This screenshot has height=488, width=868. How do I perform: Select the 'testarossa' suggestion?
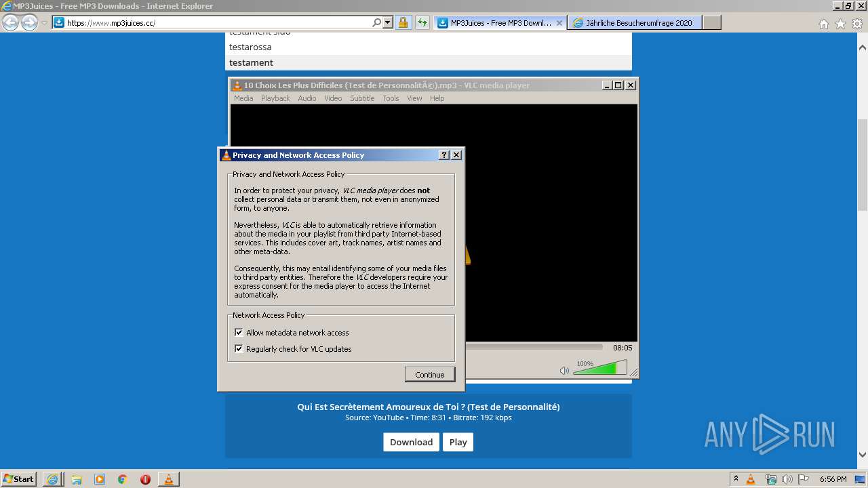tap(429, 47)
